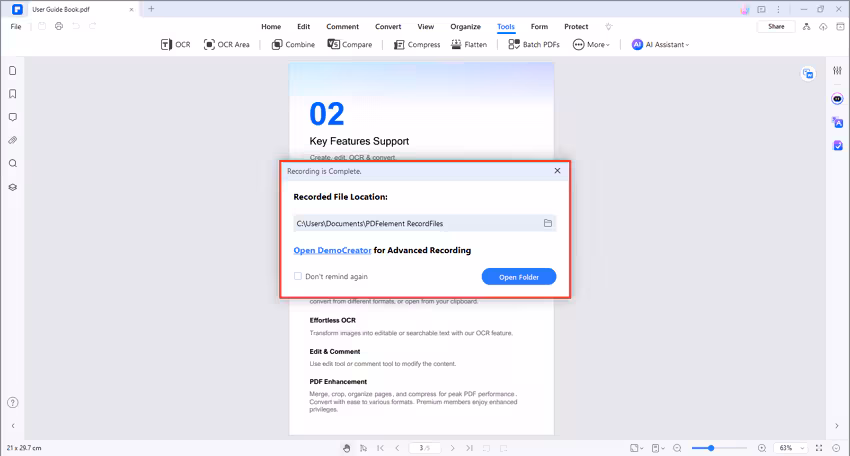Select the hand tool in status bar

tap(346, 448)
